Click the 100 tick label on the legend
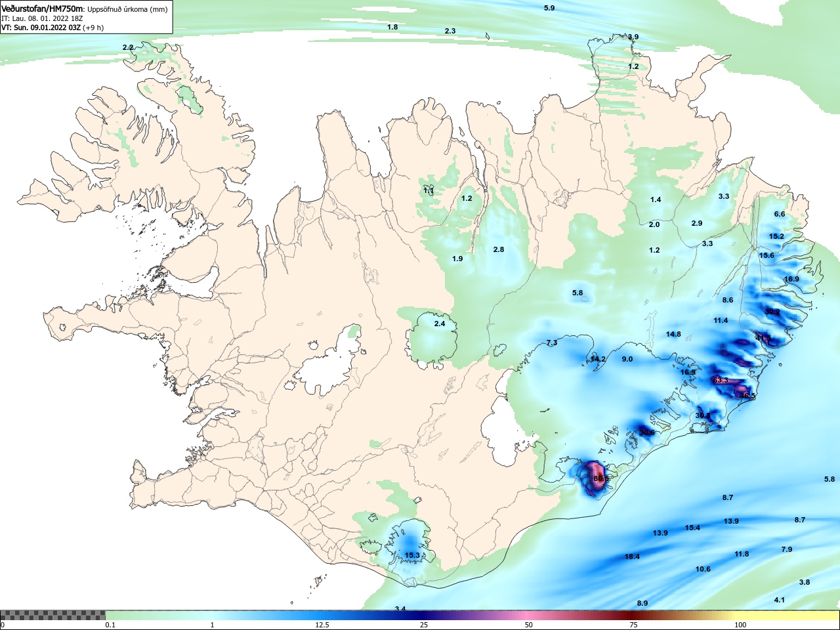Viewport: 840px width, 630px height. (x=740, y=625)
